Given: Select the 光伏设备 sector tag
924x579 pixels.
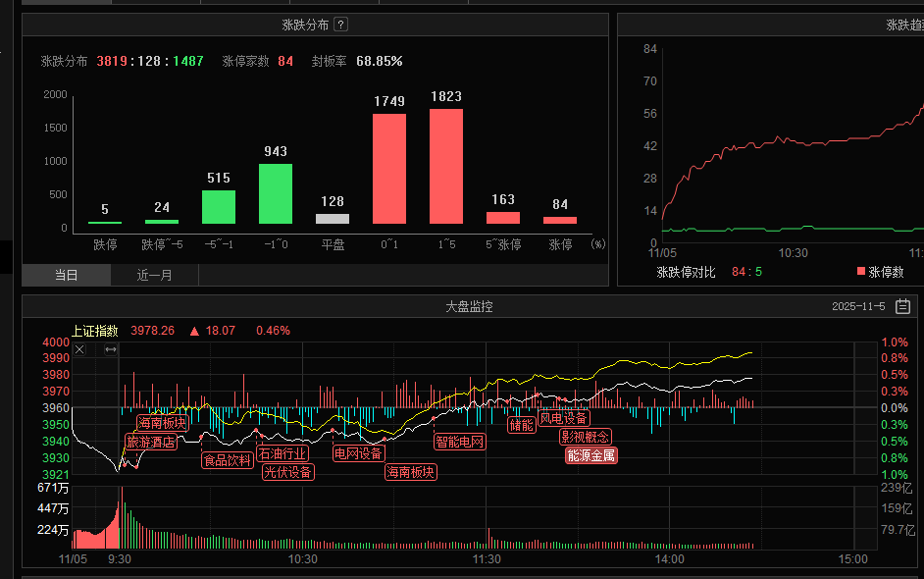Looking at the screenshot, I should [x=288, y=472].
